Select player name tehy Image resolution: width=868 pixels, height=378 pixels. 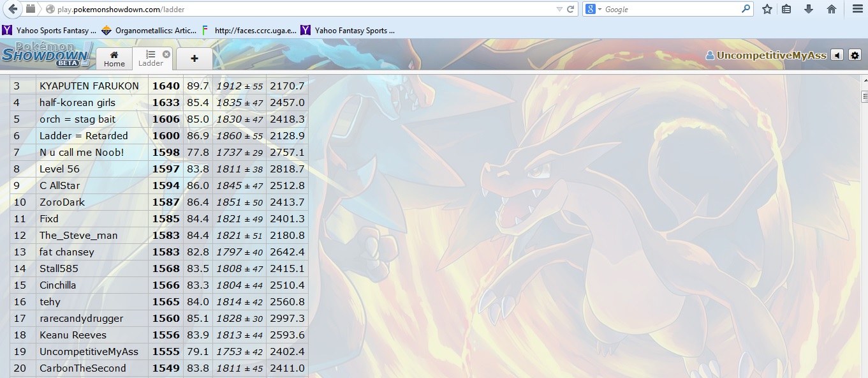(x=50, y=301)
